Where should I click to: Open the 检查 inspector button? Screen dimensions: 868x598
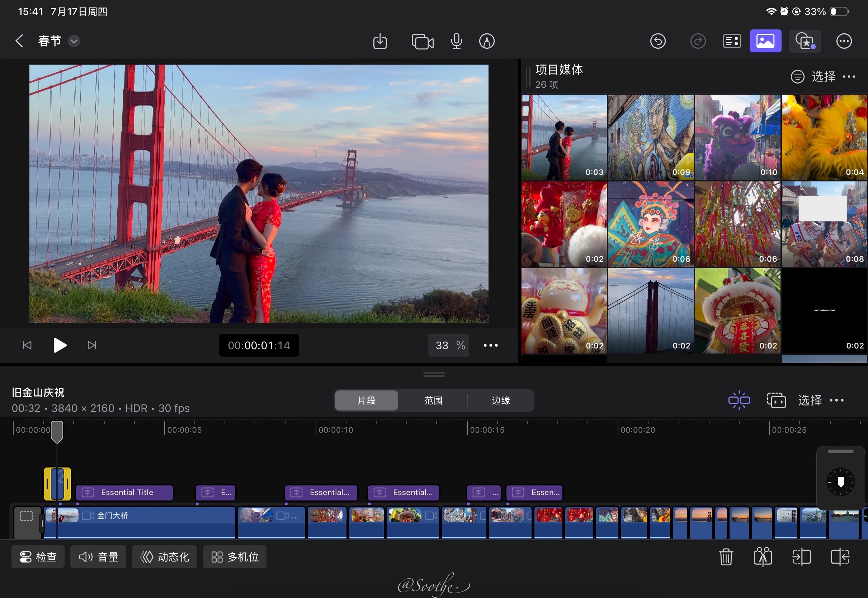[38, 557]
